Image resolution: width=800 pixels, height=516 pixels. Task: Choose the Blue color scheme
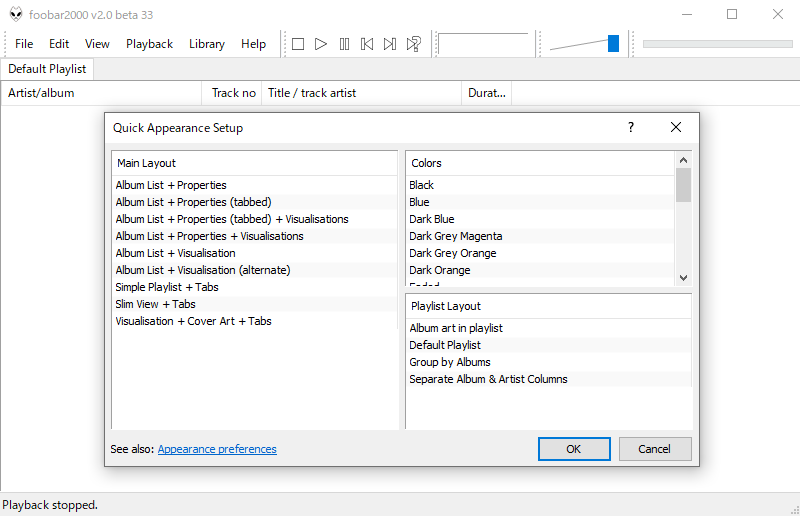541,202
